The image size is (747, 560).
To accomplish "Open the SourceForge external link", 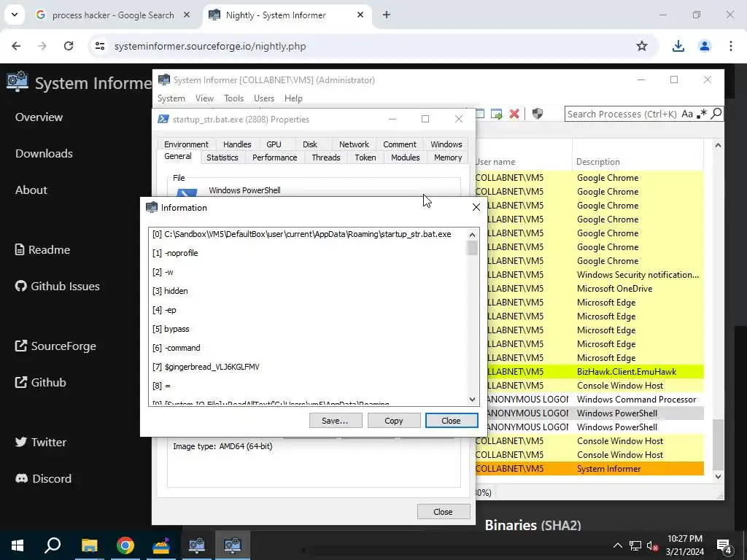I will pyautogui.click(x=55, y=346).
